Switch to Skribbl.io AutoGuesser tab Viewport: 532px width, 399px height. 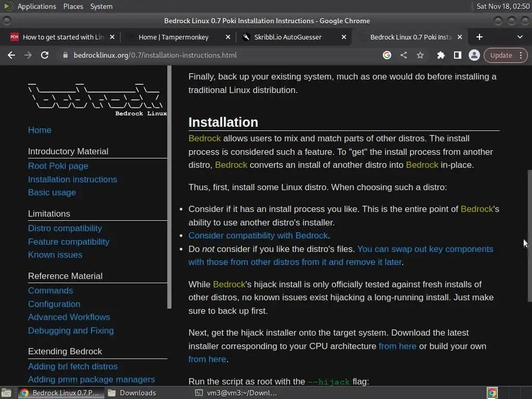tap(288, 37)
